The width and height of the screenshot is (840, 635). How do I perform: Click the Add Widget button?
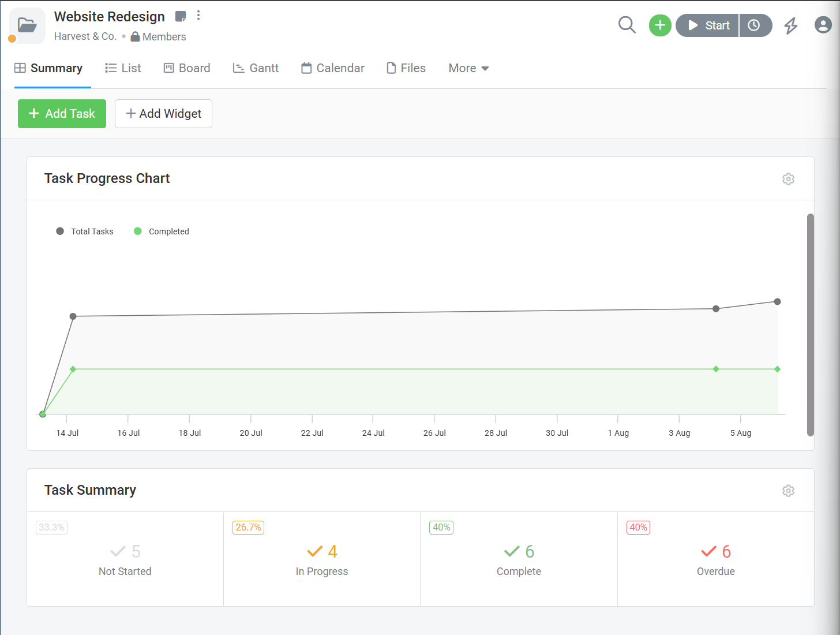point(163,114)
